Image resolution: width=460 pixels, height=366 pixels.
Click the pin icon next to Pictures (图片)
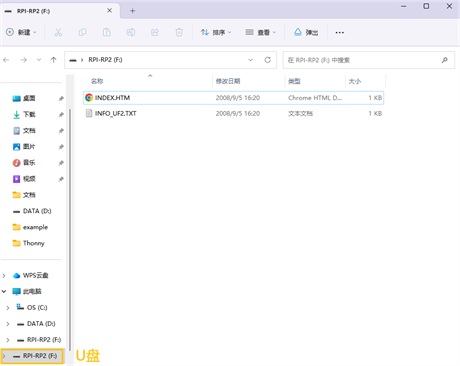61,147
